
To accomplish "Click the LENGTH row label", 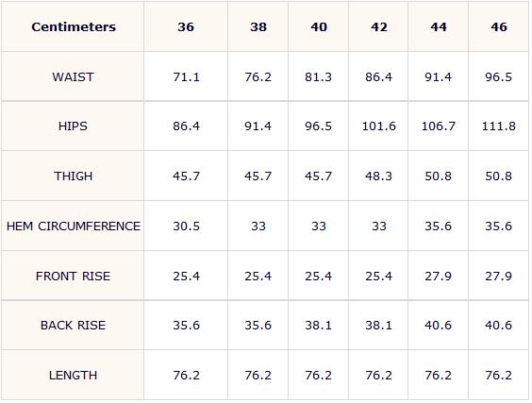I will click(74, 376).
